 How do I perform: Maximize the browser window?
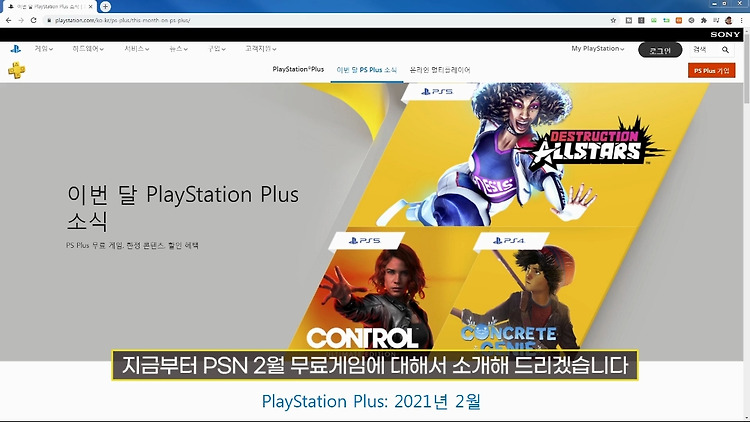724,3
